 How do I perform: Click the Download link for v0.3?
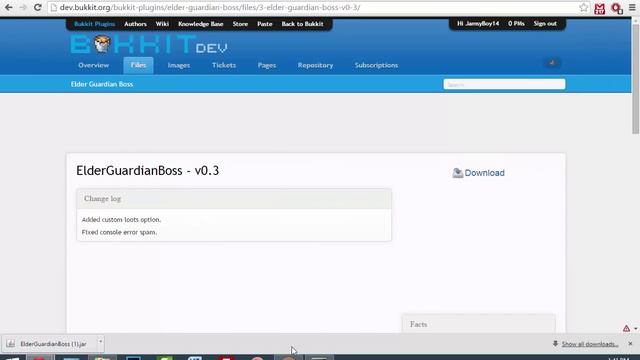pyautogui.click(x=484, y=173)
